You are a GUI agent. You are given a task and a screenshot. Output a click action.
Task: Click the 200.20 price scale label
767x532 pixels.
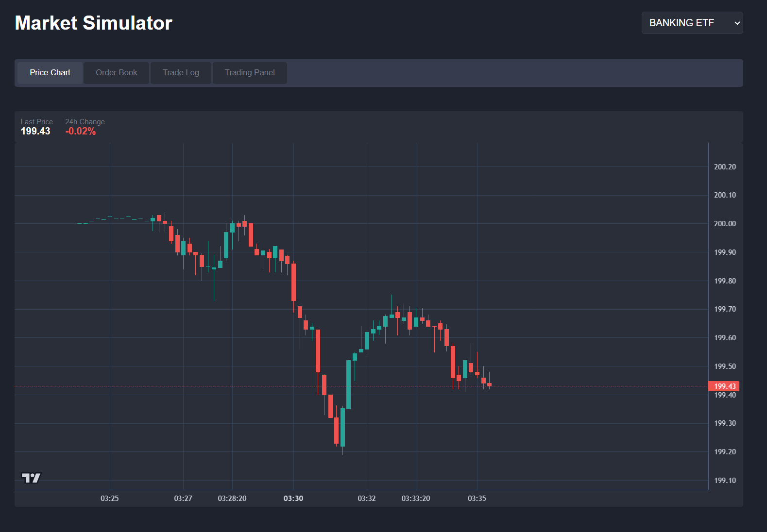coord(725,167)
